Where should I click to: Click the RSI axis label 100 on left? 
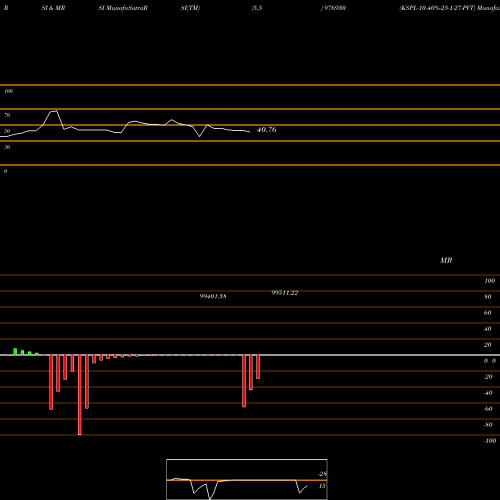point(8,91)
